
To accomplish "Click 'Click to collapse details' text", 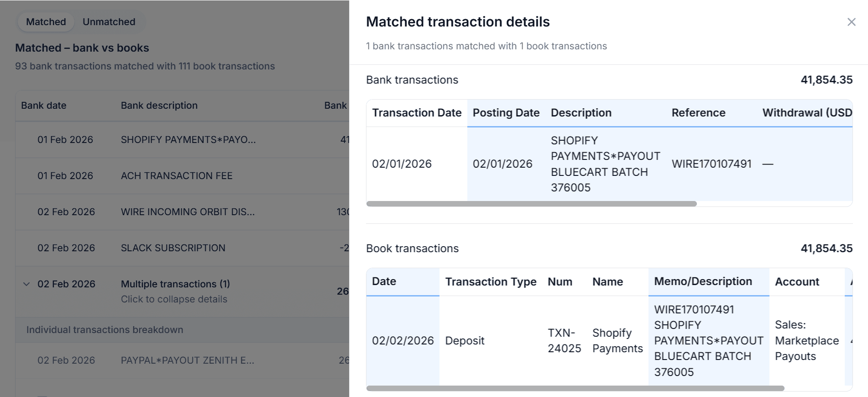I will pos(174,299).
